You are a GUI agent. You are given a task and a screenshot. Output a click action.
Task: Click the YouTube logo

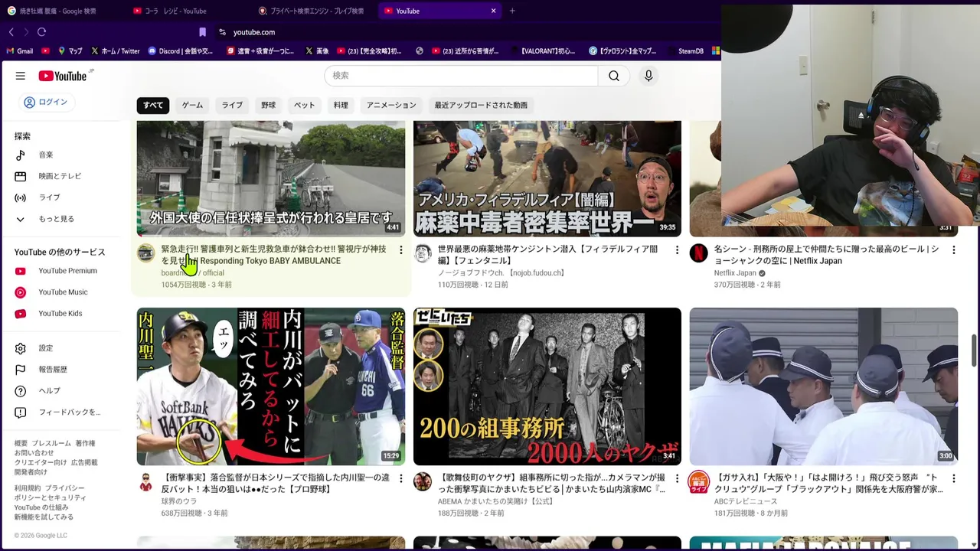tap(64, 76)
